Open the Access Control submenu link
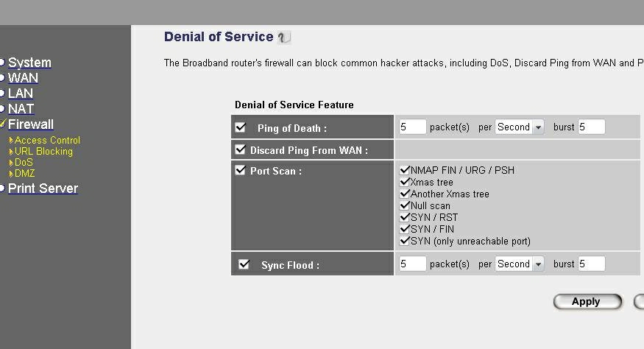 tap(47, 140)
